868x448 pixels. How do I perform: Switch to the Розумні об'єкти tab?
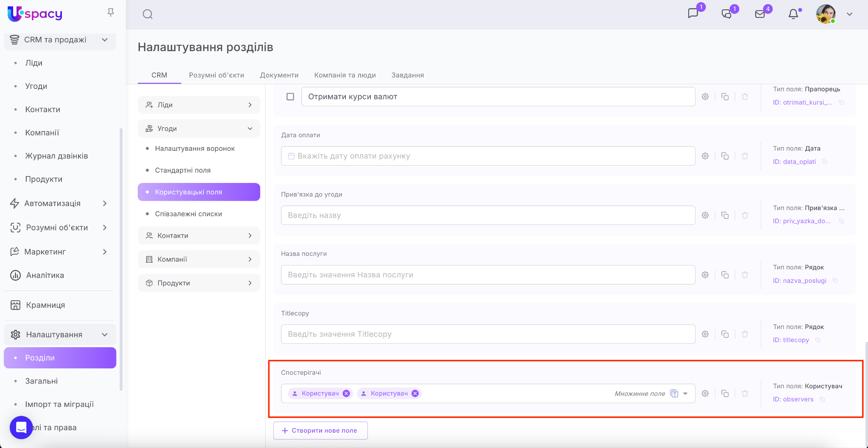click(216, 75)
